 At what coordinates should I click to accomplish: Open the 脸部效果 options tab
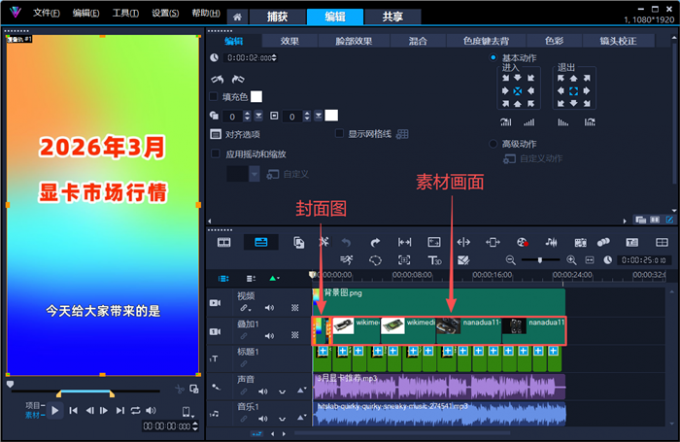[354, 41]
